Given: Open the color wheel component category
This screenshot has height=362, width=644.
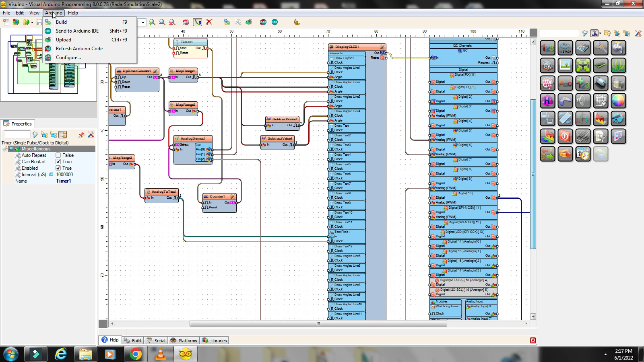Looking at the screenshot, I should pyautogui.click(x=618, y=101).
